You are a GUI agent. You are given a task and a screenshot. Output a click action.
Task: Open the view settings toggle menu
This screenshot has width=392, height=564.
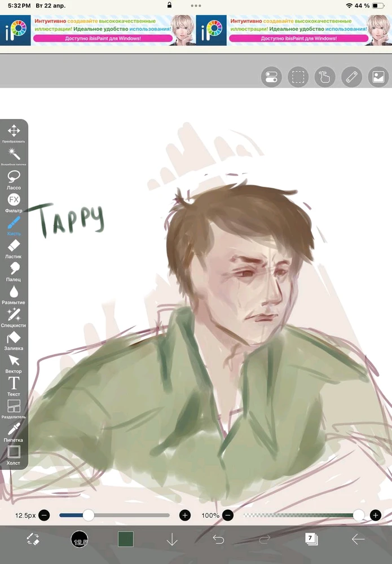pyautogui.click(x=271, y=77)
